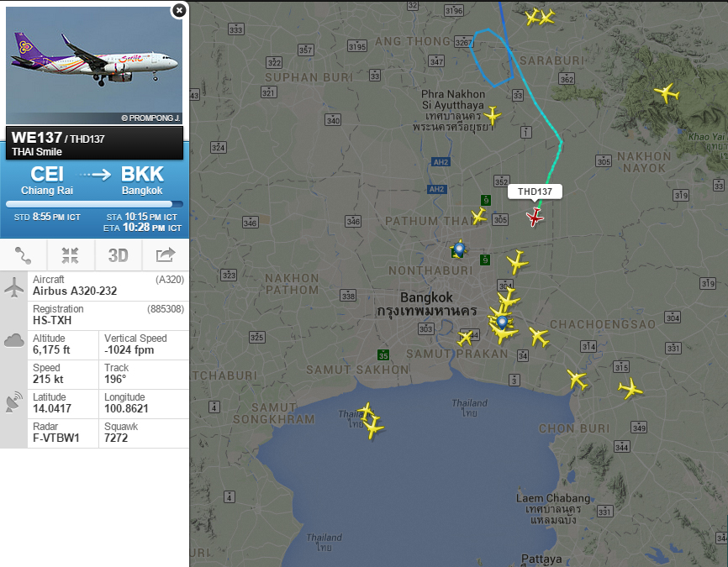Open the Thai Smile aircraft photo

coord(94,66)
